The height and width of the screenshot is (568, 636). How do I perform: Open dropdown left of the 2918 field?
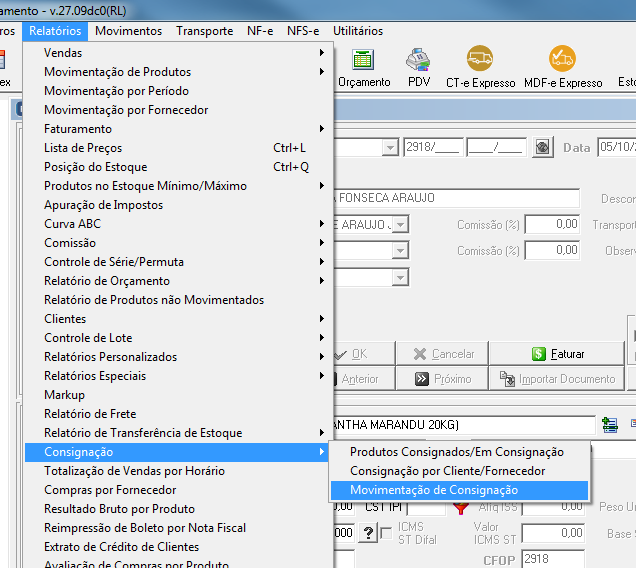tap(390, 147)
